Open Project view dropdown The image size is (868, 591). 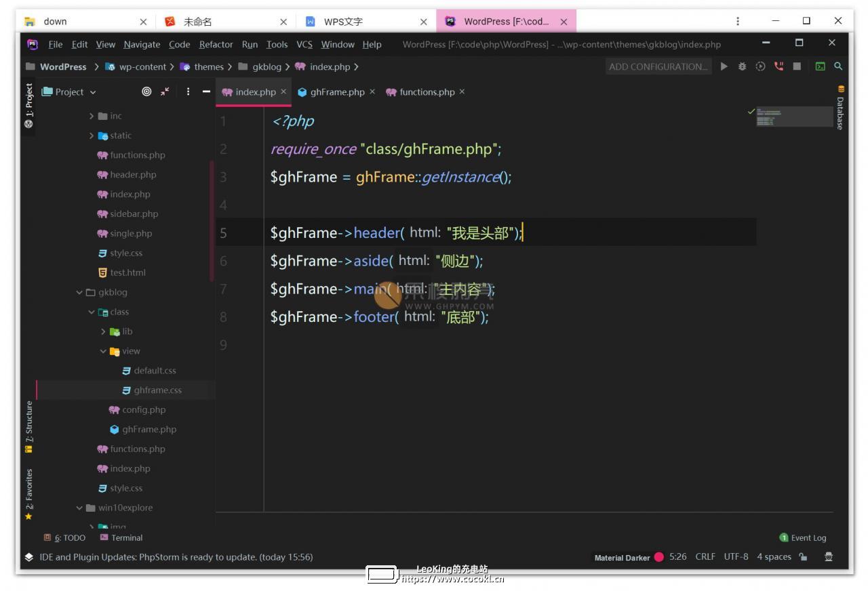[x=69, y=92]
